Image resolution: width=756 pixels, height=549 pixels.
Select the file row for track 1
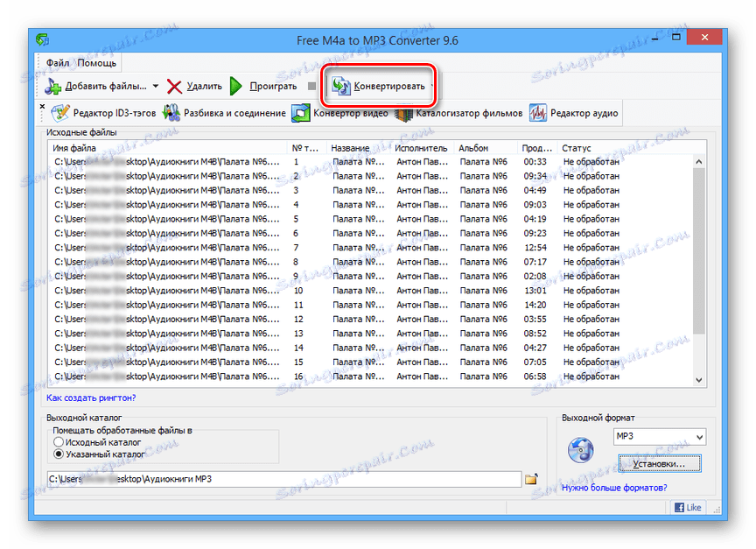[370, 162]
